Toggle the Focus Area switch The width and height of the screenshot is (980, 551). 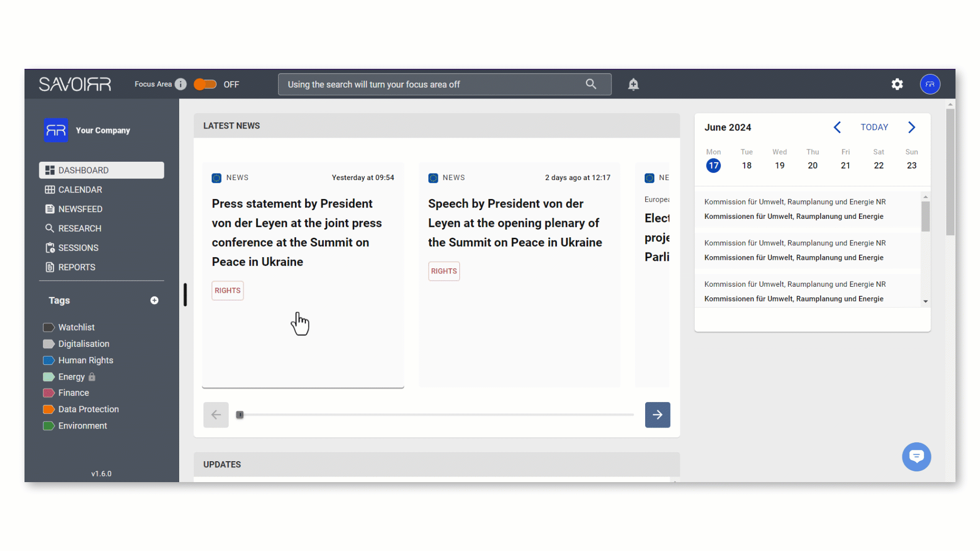coord(205,84)
